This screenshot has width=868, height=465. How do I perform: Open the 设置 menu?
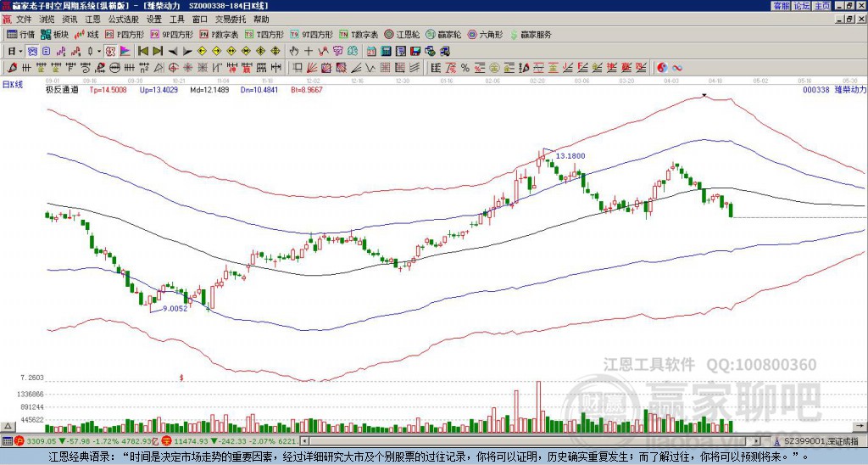coord(154,20)
